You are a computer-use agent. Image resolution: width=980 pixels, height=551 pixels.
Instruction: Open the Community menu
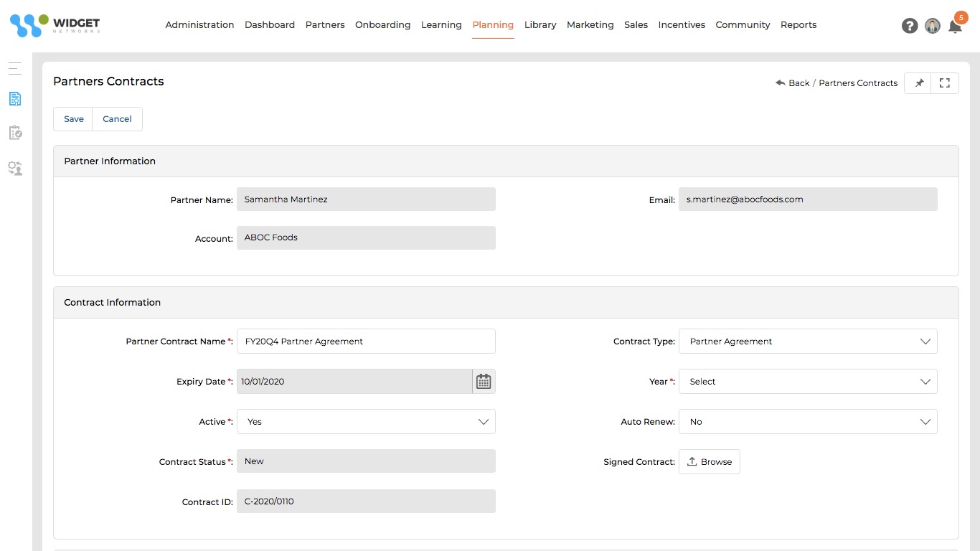coord(743,25)
